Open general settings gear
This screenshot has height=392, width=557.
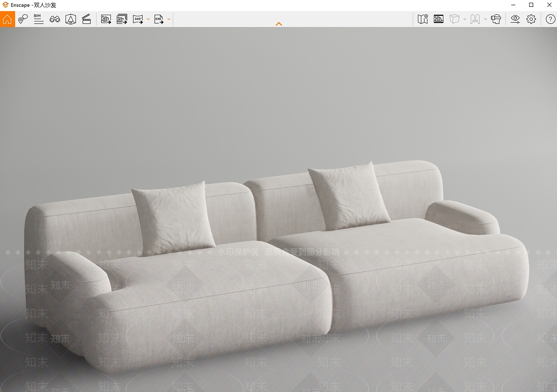click(531, 19)
